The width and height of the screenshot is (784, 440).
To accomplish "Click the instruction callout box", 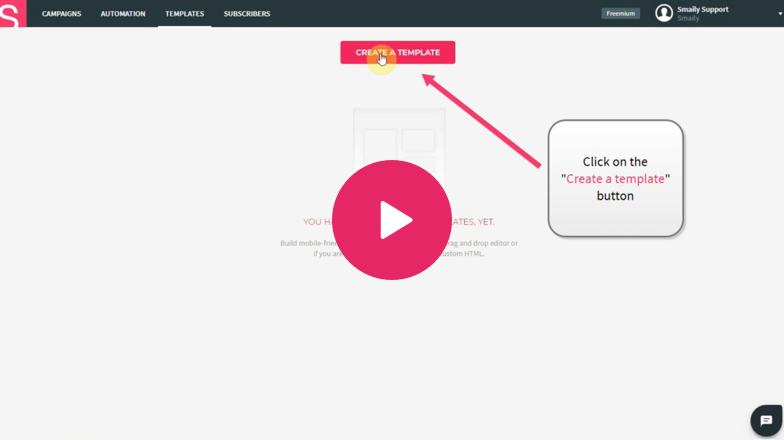I will tap(615, 178).
